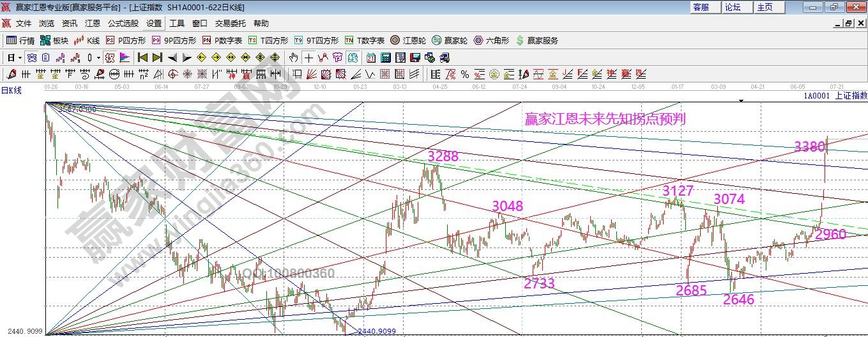This screenshot has width=868, height=337.
Task: Open the calculator icon in toolbar
Action: click(385, 58)
